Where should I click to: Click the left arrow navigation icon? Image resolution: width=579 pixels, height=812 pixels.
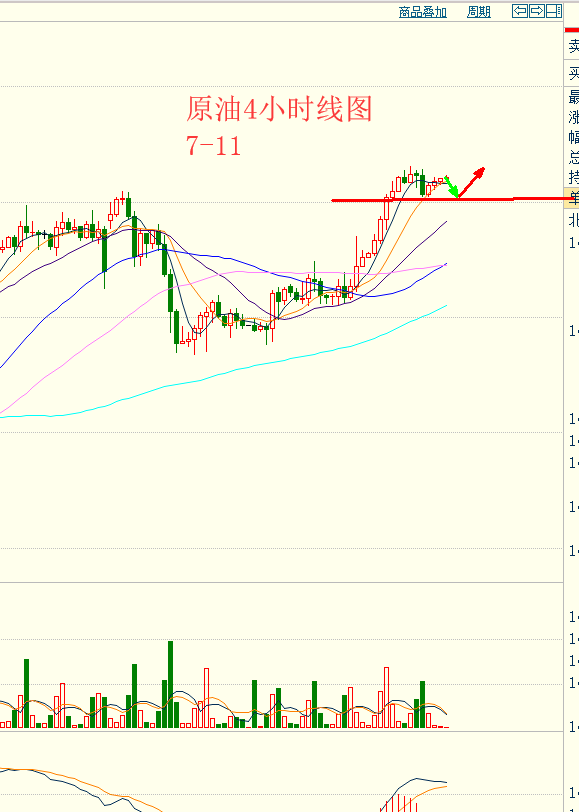click(519, 11)
